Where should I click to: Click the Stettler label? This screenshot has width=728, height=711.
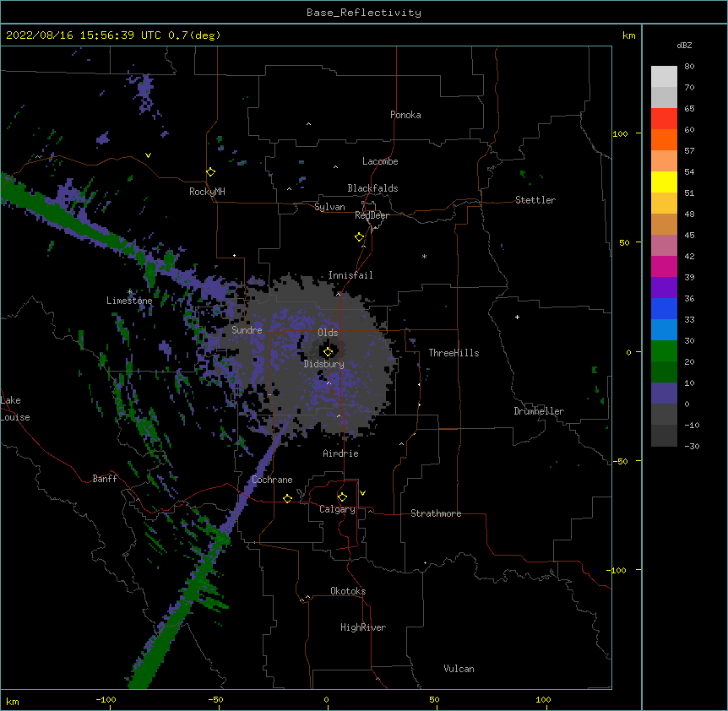click(x=535, y=200)
